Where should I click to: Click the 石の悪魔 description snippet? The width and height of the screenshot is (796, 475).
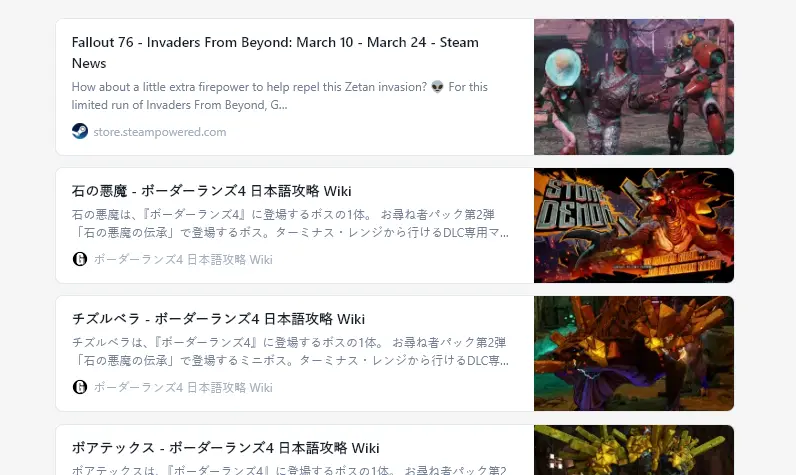[x=290, y=223]
